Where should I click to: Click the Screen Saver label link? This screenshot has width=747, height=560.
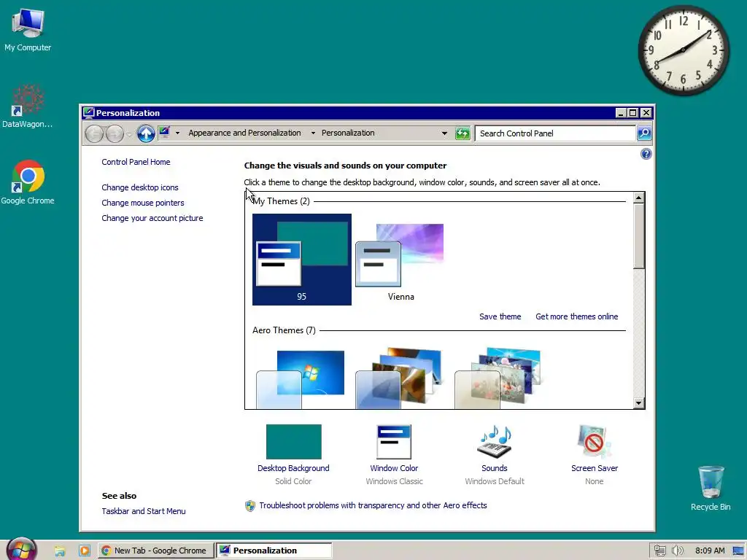pyautogui.click(x=594, y=468)
